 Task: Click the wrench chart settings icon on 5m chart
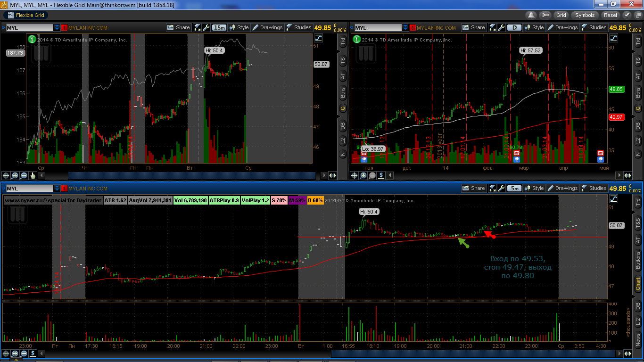501,188
